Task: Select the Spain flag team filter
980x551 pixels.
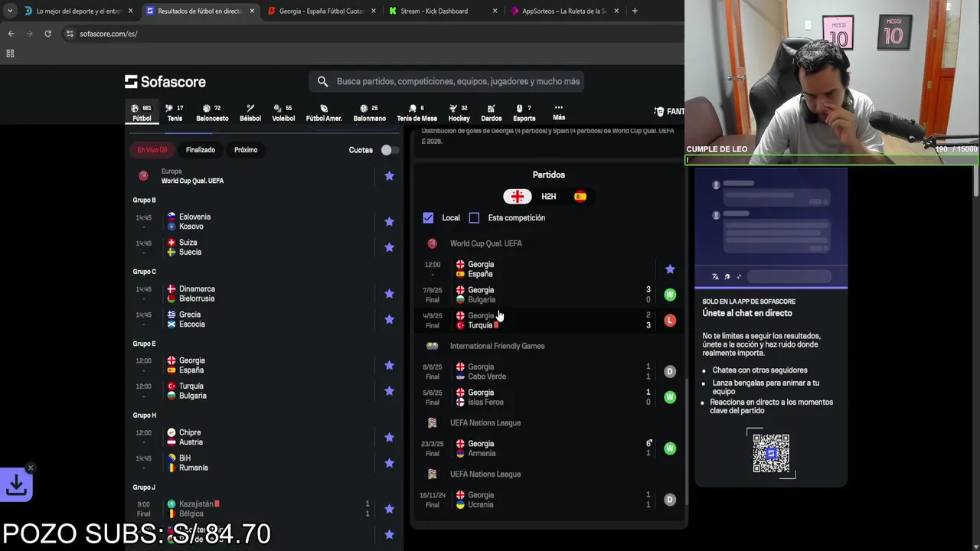Action: (580, 197)
